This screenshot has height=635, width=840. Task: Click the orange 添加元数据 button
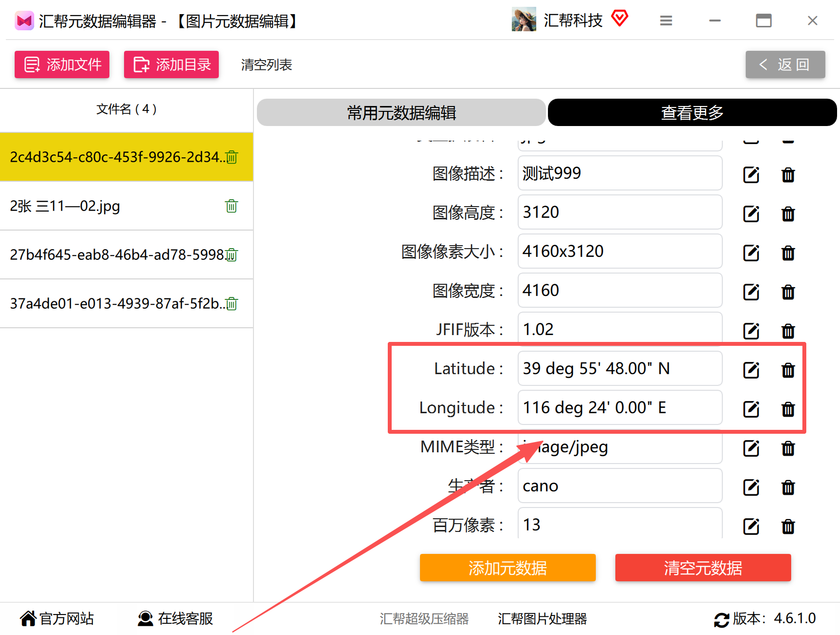(x=508, y=568)
